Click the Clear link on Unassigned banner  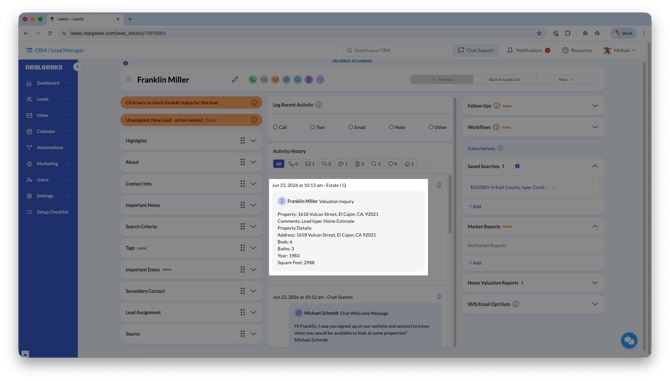coord(211,120)
